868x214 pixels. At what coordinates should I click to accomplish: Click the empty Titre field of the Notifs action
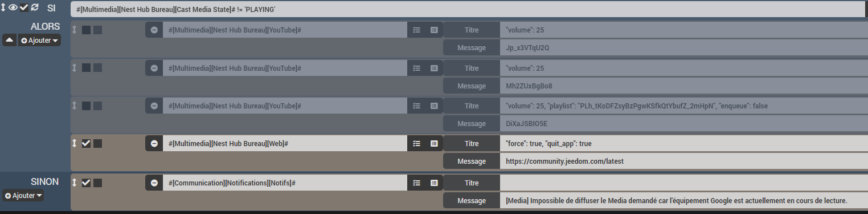pos(684,183)
